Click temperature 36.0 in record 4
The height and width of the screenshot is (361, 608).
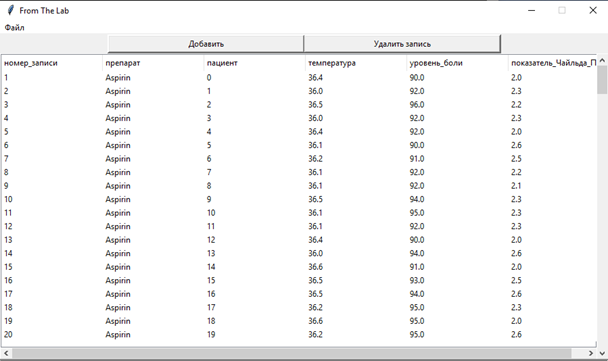pyautogui.click(x=316, y=118)
